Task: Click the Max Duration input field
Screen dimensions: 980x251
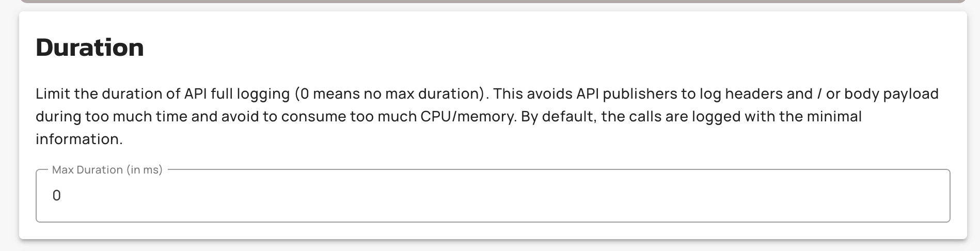Action: [493, 196]
